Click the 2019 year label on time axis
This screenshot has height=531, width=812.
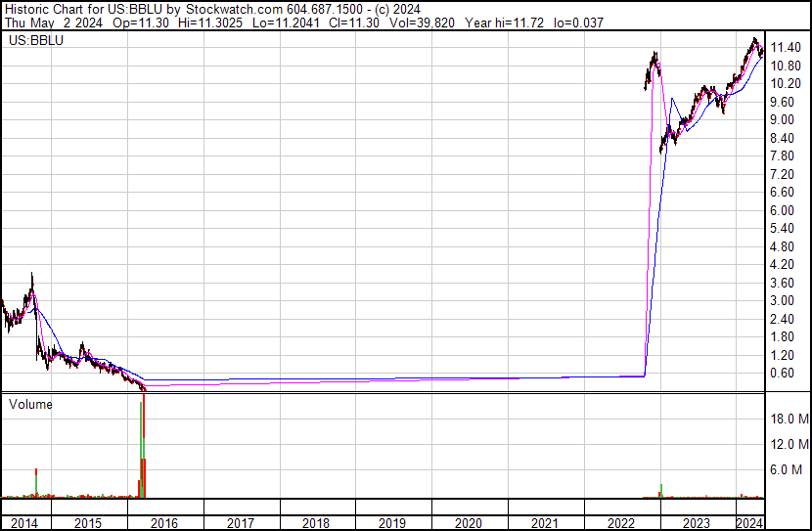pyautogui.click(x=392, y=523)
